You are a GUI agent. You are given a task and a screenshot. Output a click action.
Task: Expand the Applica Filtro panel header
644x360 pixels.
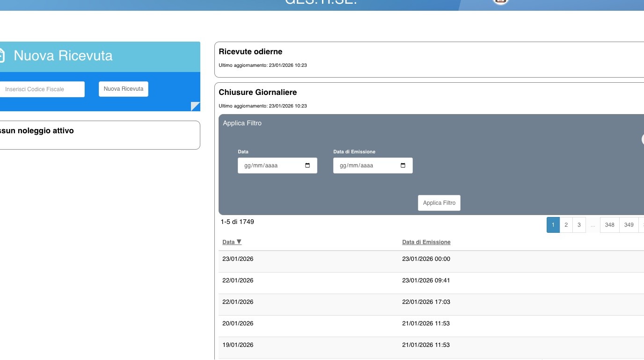242,123
